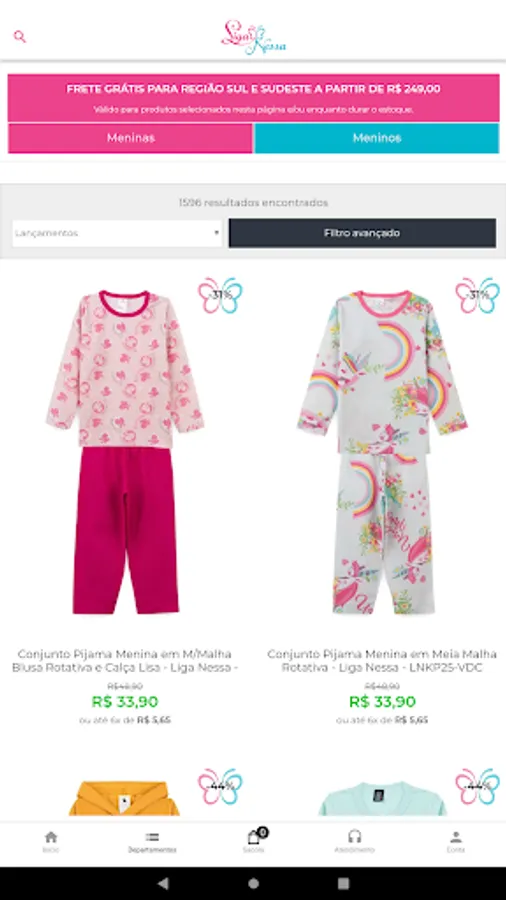Open Atendimento headset support icon

[355, 841]
